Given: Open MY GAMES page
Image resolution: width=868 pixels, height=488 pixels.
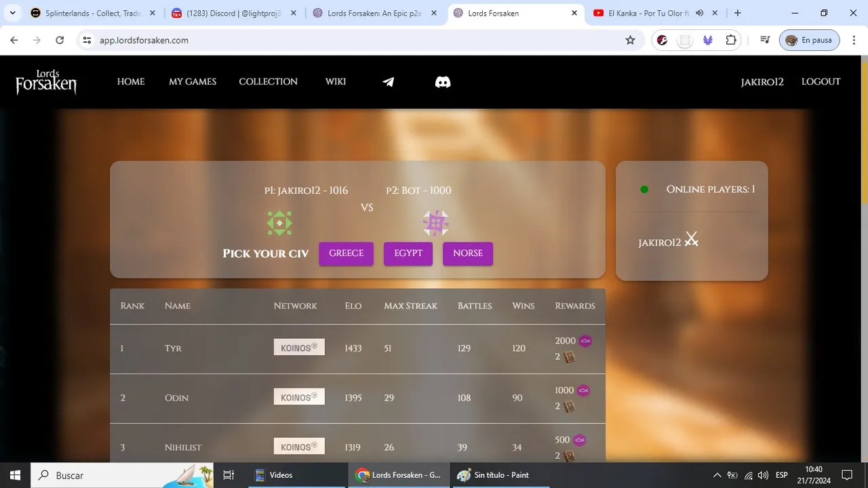Looking at the screenshot, I should click(193, 81).
